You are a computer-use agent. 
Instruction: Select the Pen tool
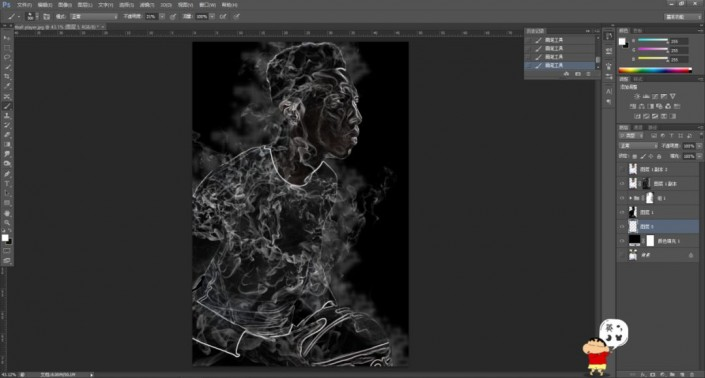pos(7,174)
